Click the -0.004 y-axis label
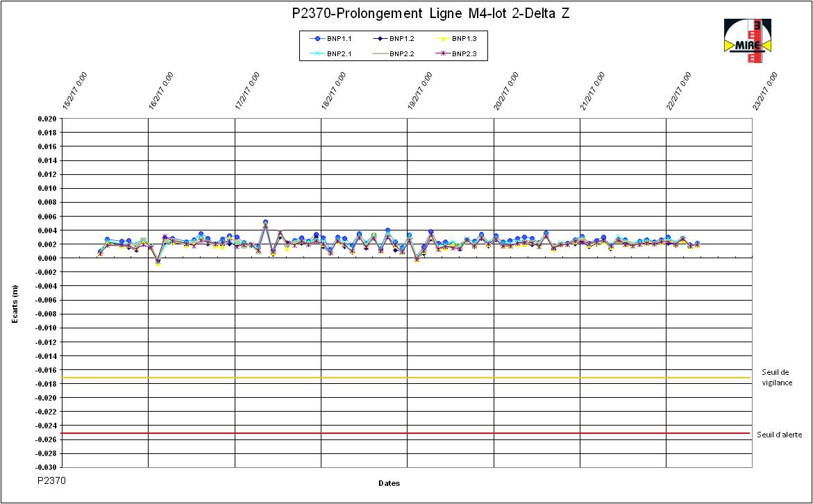Image resolution: width=813 pixels, height=504 pixels. (47, 286)
